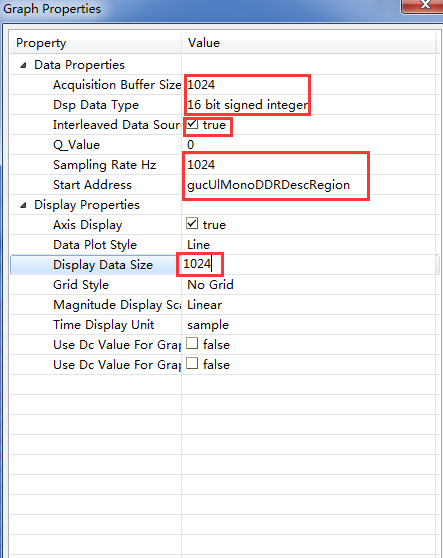Enable the first Use Dc Value checkbox
443x558 pixels.
(192, 344)
